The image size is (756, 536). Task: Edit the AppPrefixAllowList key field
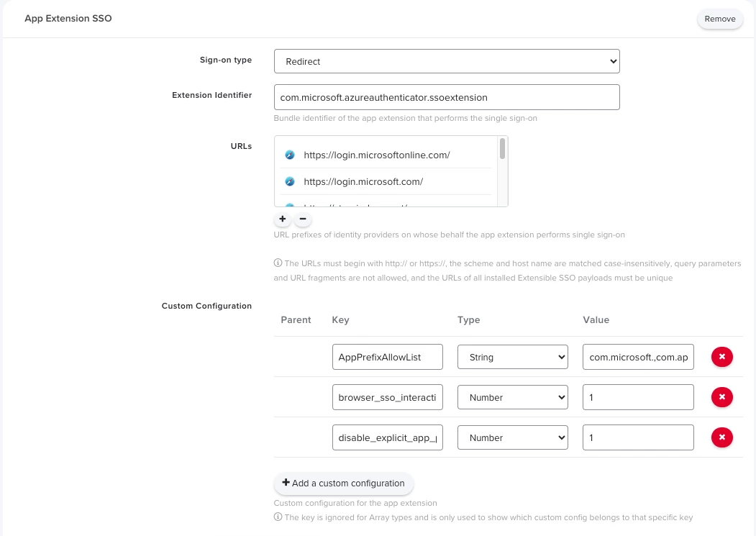387,357
